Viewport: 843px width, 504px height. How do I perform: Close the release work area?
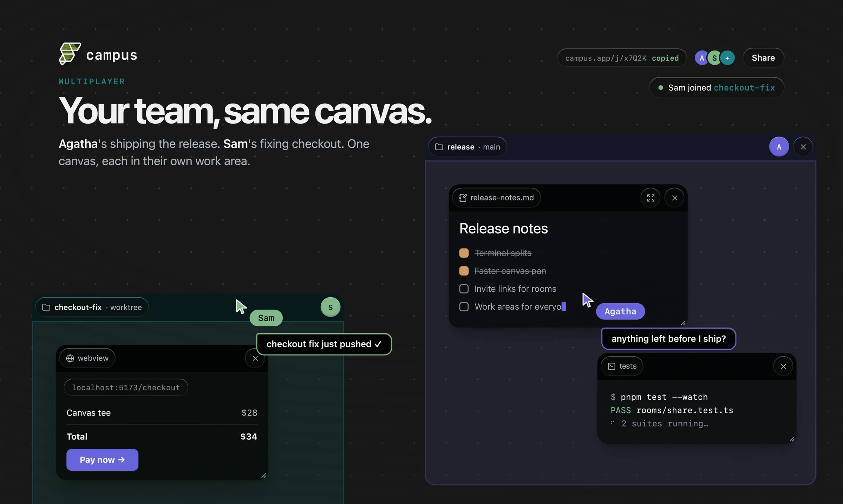point(803,147)
